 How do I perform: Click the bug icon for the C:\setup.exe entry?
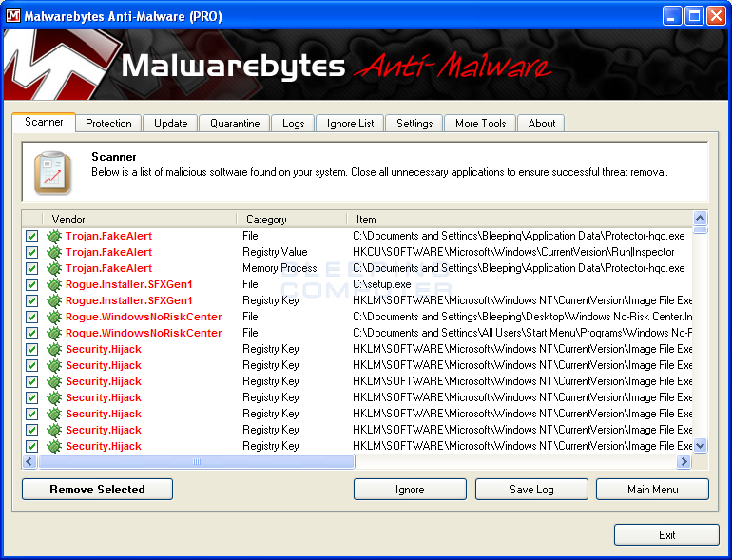pos(54,284)
